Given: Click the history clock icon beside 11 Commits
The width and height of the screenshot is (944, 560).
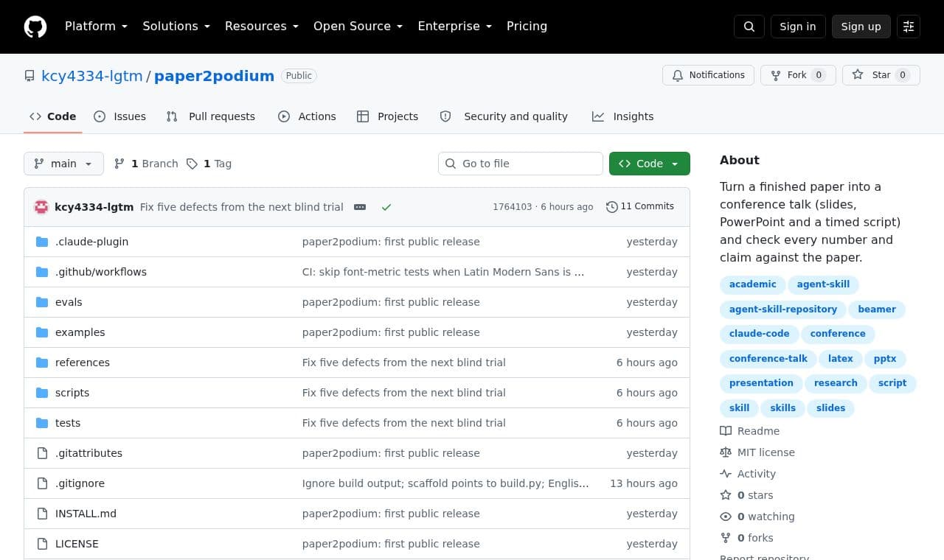Looking at the screenshot, I should 612,207.
